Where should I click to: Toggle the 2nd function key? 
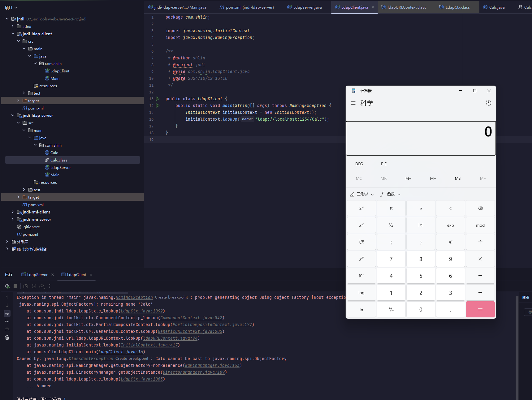[361, 209]
